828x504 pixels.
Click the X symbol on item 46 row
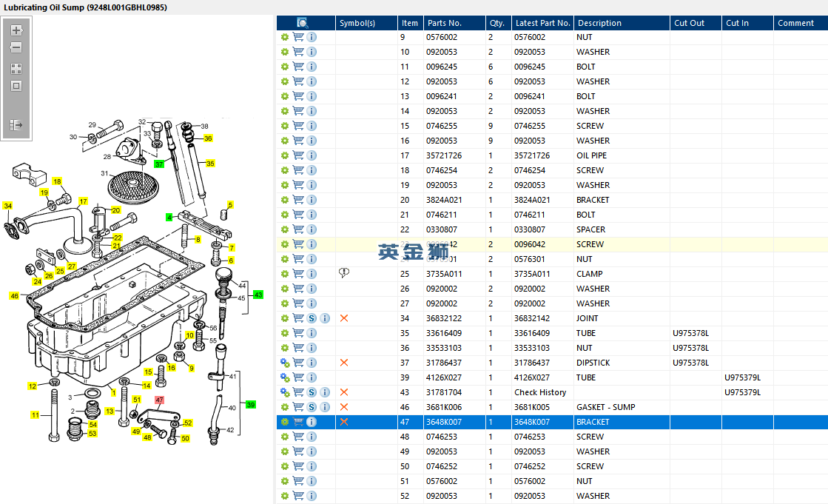343,407
